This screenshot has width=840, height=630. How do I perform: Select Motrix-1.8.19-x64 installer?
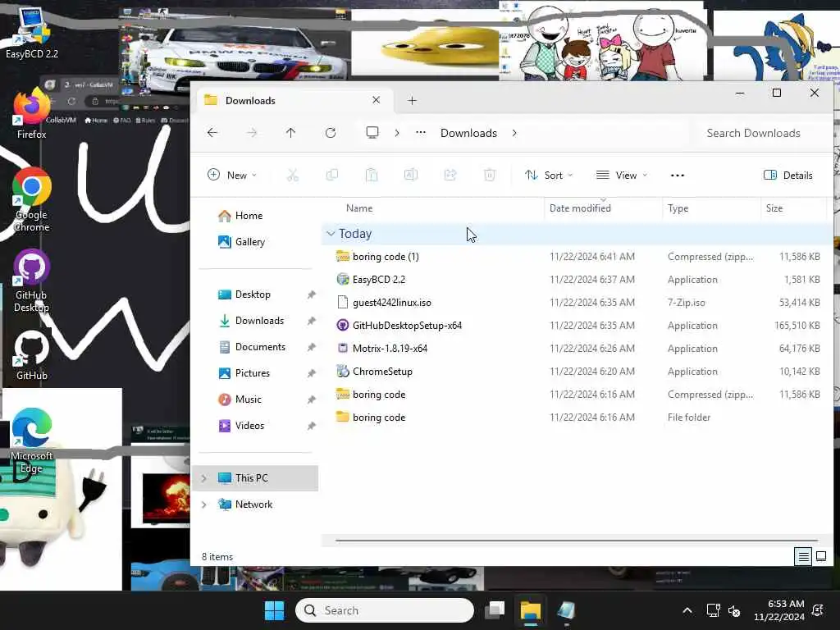click(577, 349)
